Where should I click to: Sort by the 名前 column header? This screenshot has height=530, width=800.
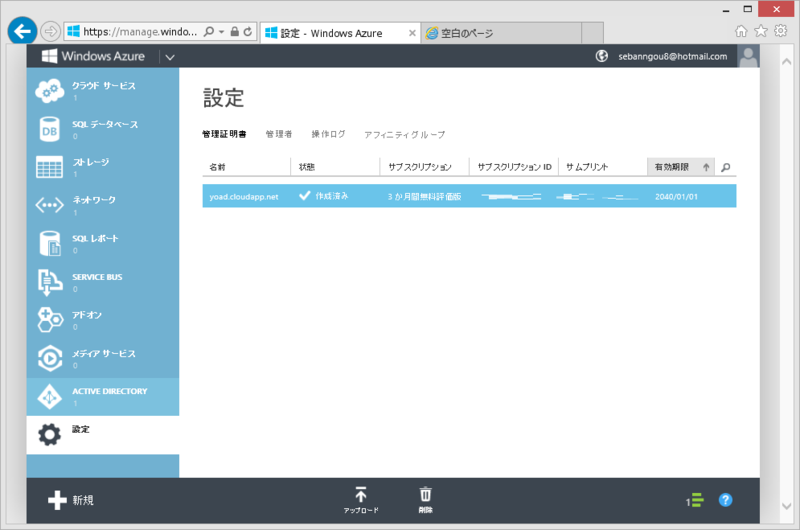246,167
